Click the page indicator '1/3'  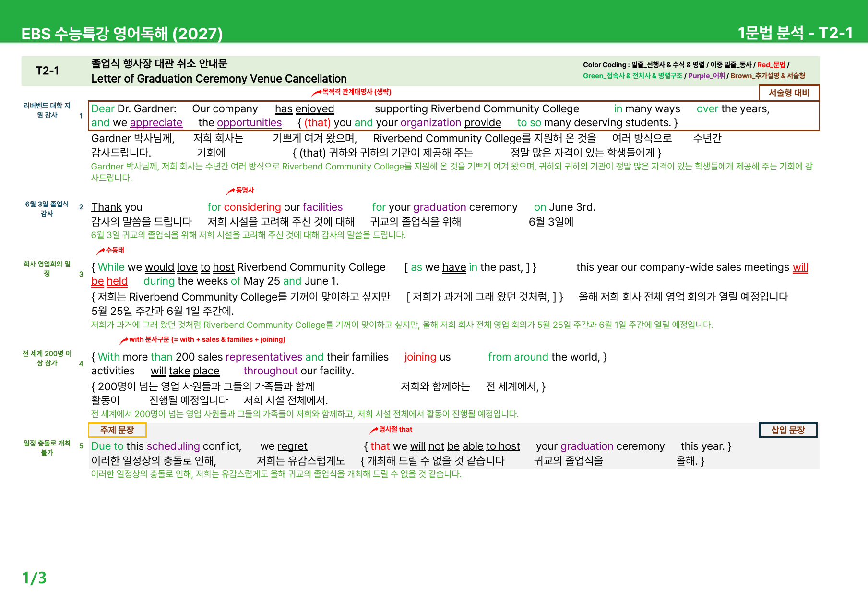click(x=34, y=578)
